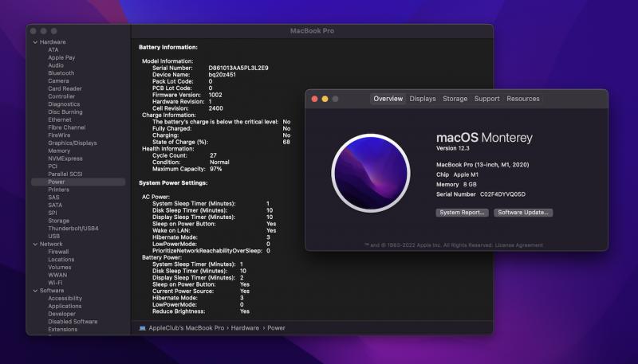Select FireWire entry
Image resolution: width=638 pixels, height=364 pixels.
point(59,135)
